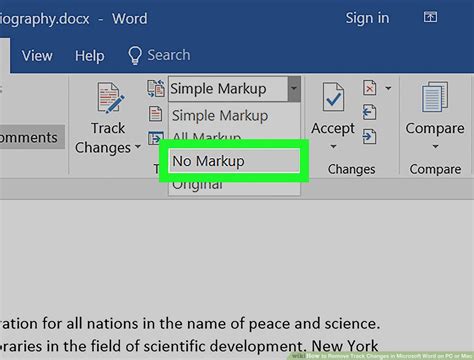Open the Help ribbon tab
Image resolution: width=474 pixels, height=360 pixels.
pos(90,56)
